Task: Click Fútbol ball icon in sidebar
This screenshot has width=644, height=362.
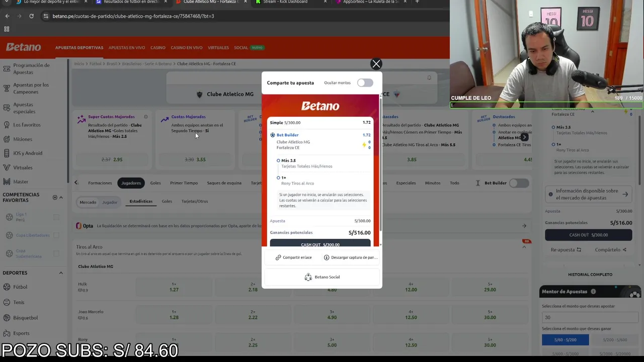Action: 7,287
